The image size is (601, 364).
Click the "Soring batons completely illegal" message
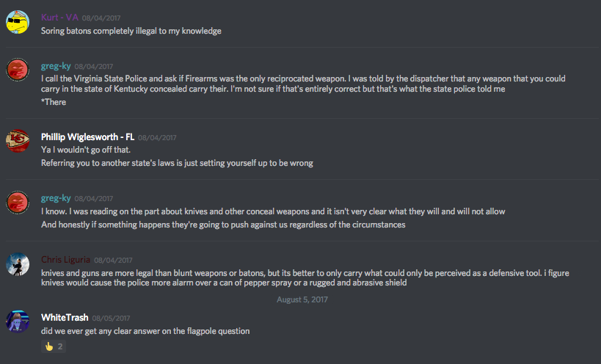coord(131,31)
